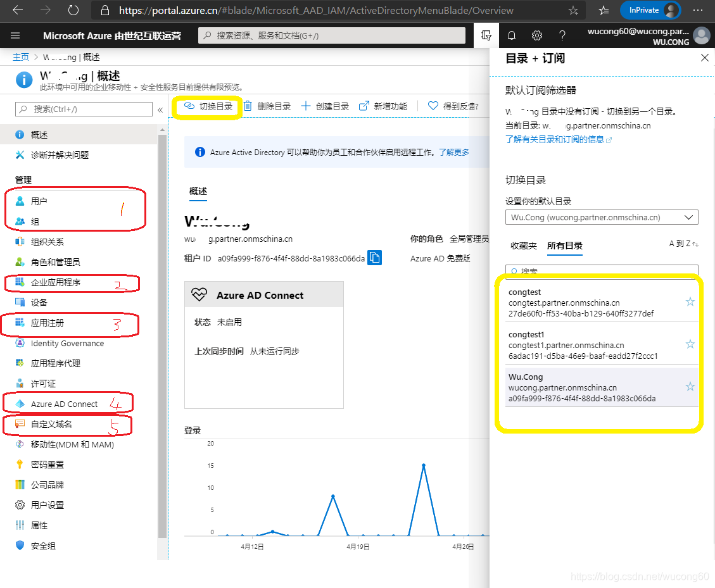715x588 pixels.
Task: Click the account avatar for wucong60
Action: [x=701, y=35]
